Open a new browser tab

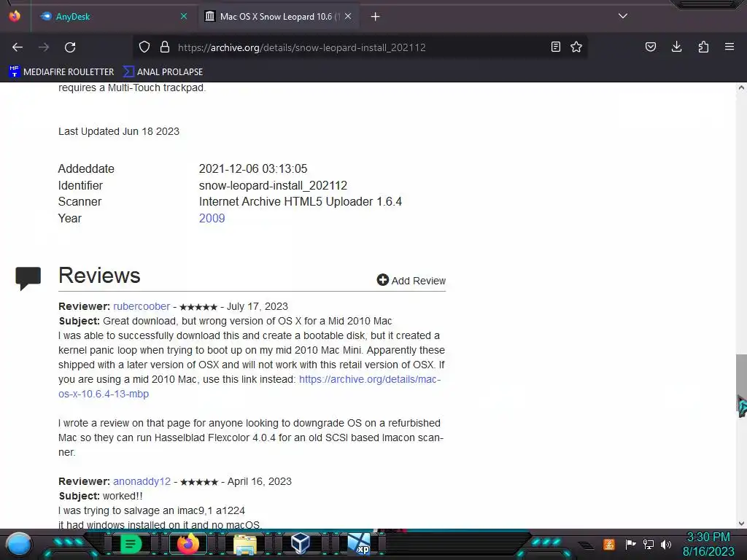point(376,17)
